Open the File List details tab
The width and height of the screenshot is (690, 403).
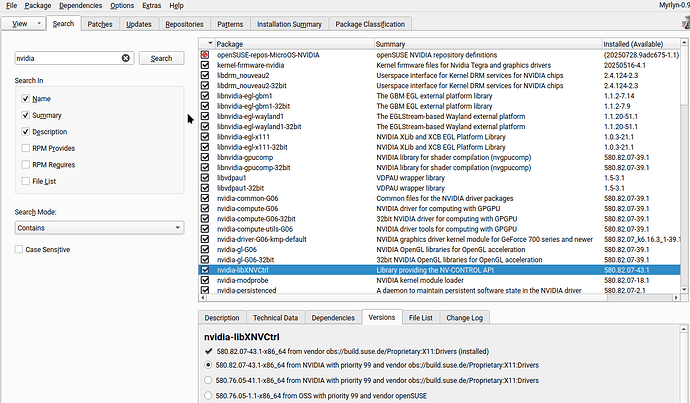420,317
